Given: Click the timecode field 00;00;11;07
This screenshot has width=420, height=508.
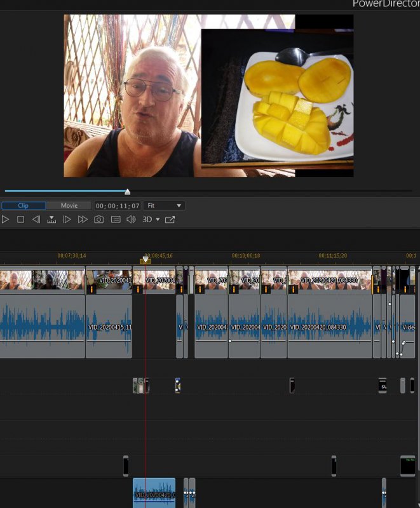Looking at the screenshot, I should tap(118, 206).
